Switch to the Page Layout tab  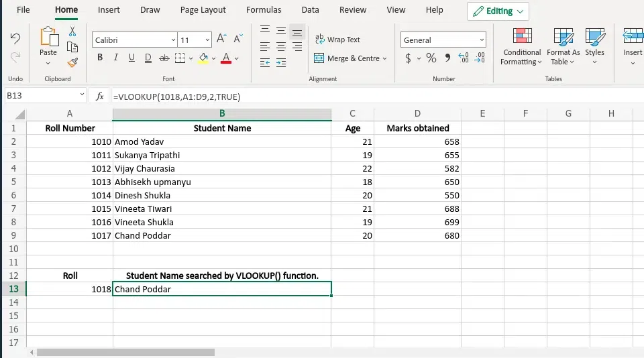[x=203, y=10]
